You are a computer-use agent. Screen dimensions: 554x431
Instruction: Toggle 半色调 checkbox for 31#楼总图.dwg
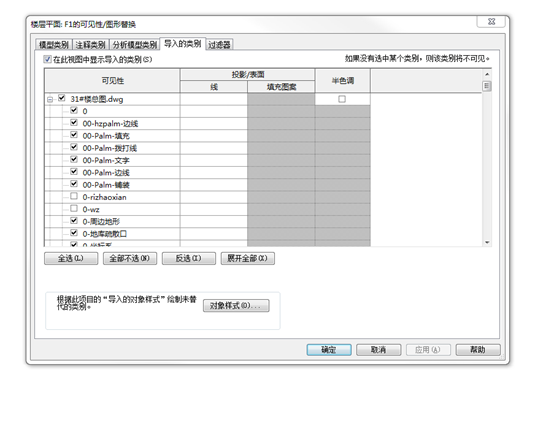pos(342,99)
